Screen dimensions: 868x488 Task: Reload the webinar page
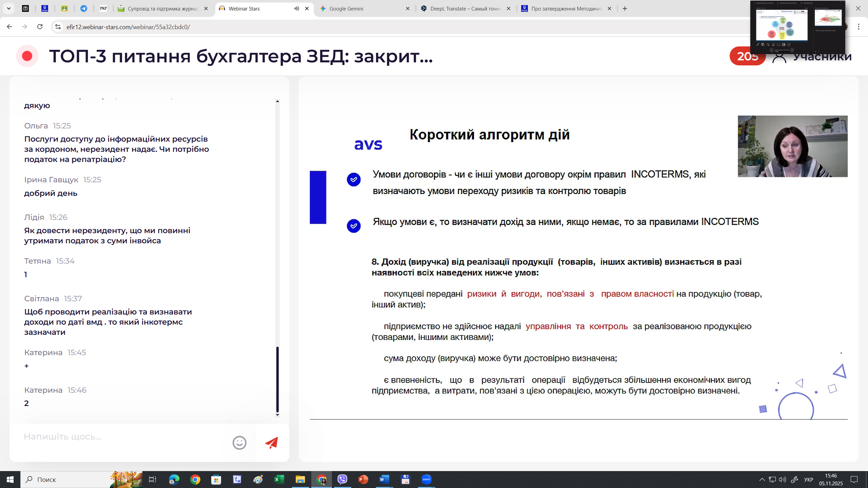click(40, 27)
